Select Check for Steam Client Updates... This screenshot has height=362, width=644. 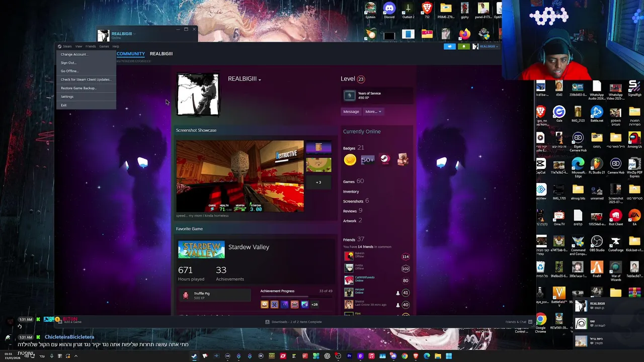86,79
